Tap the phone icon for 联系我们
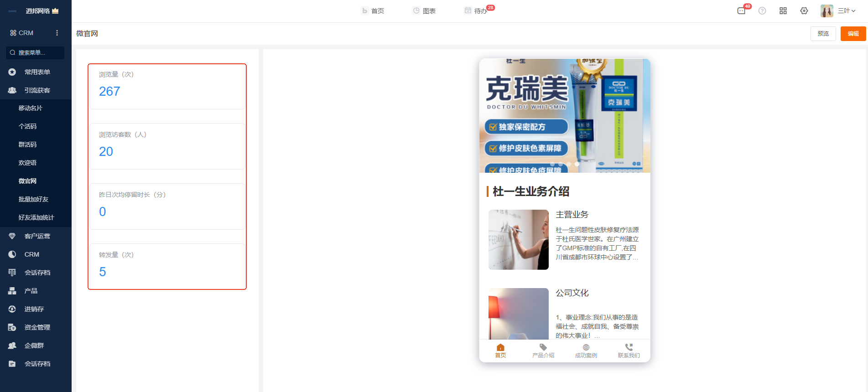The image size is (868, 392). [x=629, y=347]
